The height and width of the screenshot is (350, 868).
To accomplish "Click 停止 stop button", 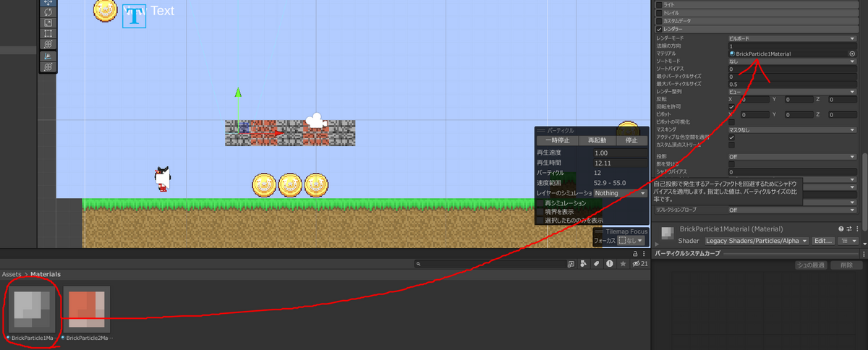I will pyautogui.click(x=631, y=140).
